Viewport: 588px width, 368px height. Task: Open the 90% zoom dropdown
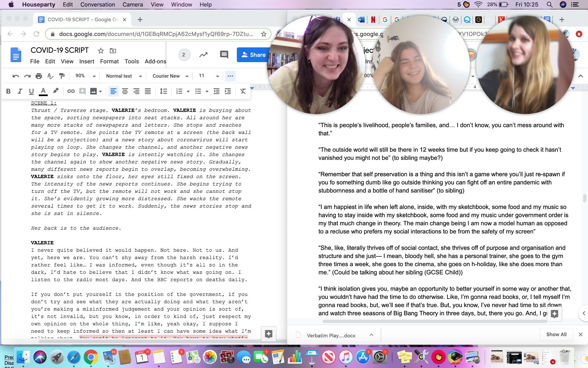pyautogui.click(x=85, y=76)
